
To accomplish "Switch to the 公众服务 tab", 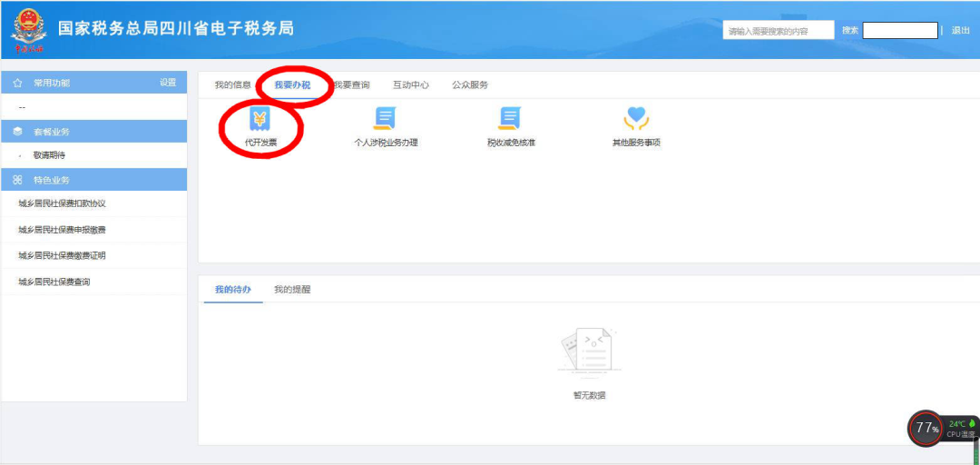I will 470,85.
